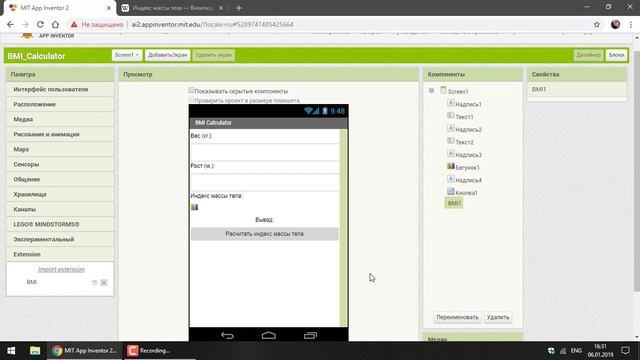Click the browser forward arrow

point(25,24)
